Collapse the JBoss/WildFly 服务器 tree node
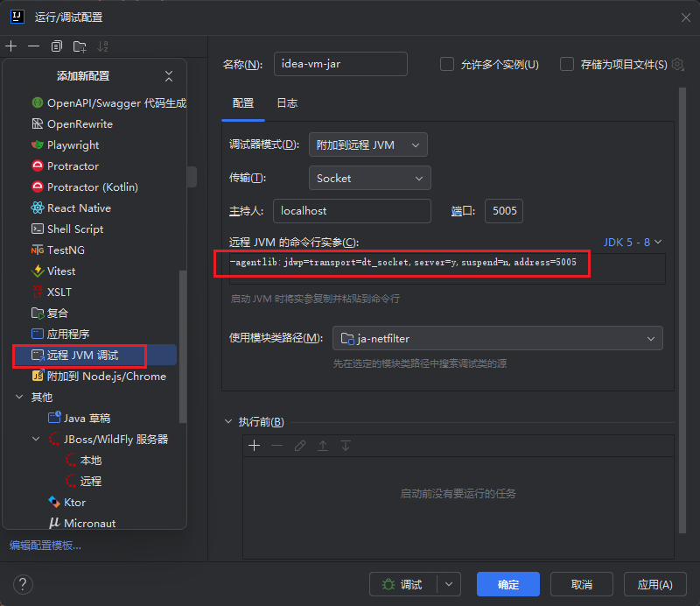Viewport: 700px width, 606px height. (36, 439)
